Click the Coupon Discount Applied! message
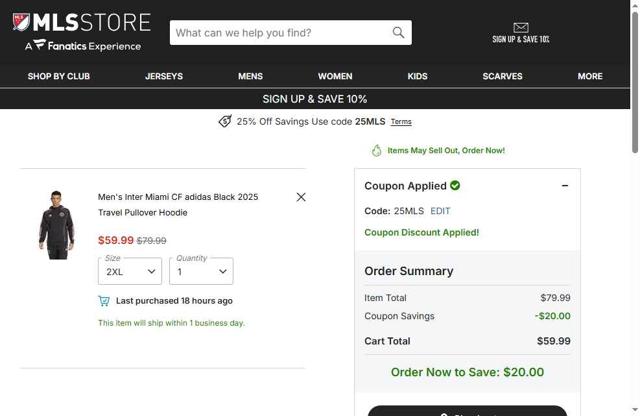Viewport: 640px width, 416px height. 422,232
